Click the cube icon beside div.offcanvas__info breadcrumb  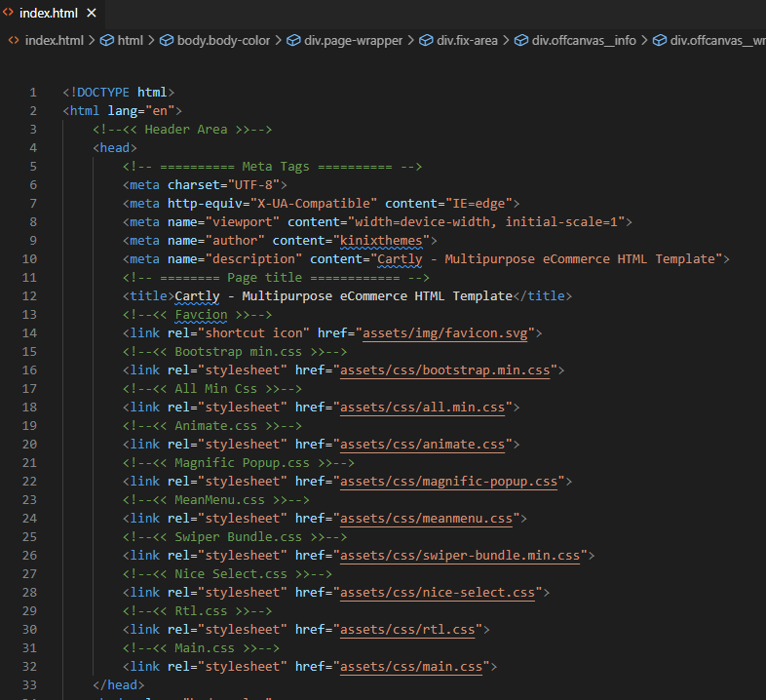point(521,40)
